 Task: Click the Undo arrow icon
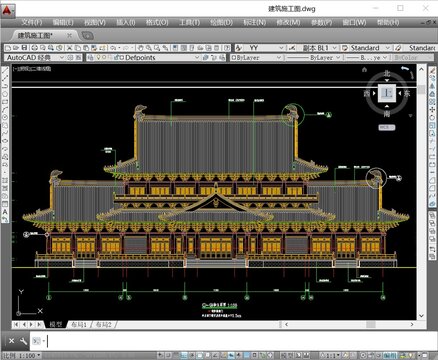[113, 48]
